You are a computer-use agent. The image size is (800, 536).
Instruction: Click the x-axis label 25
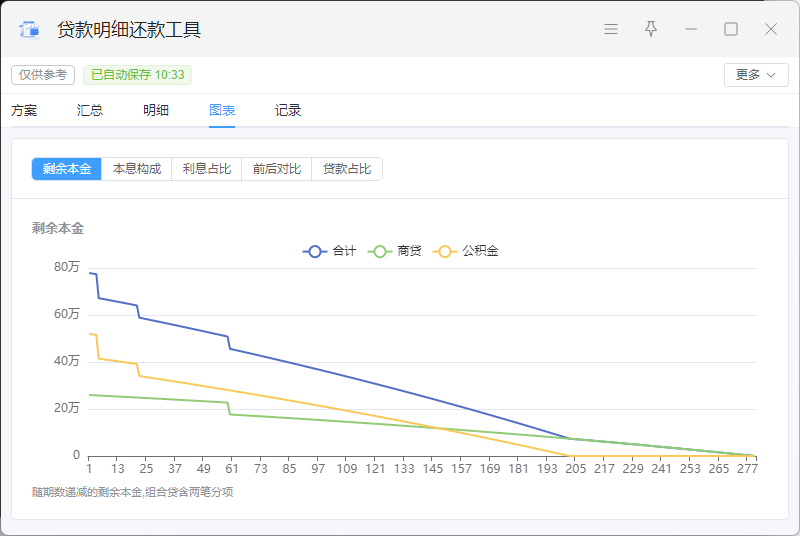coord(146,468)
